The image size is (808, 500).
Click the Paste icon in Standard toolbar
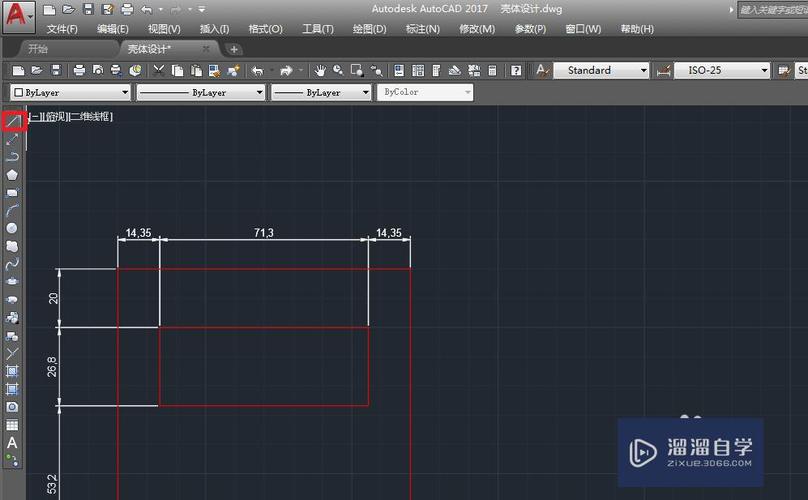(196, 70)
